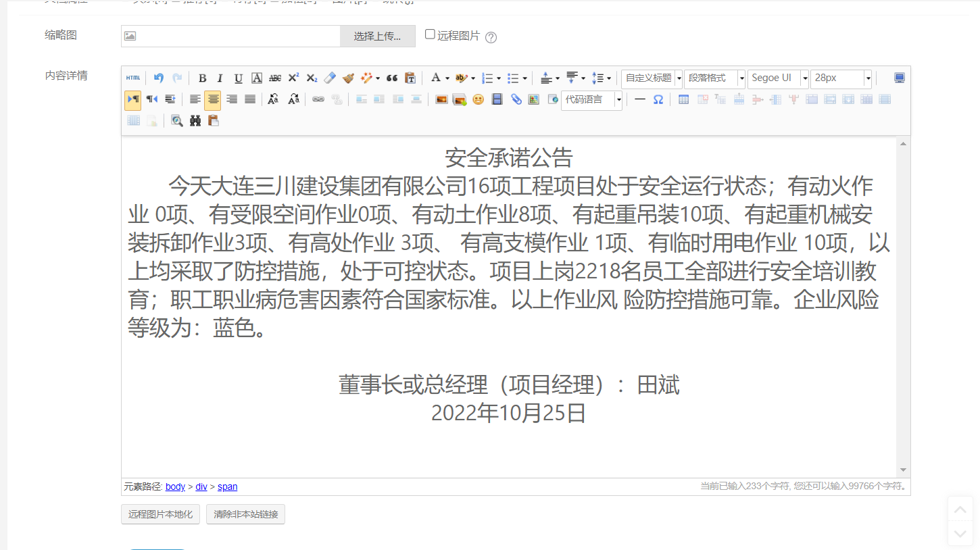980x550 pixels.
Task: Insert a video
Action: coord(497,99)
